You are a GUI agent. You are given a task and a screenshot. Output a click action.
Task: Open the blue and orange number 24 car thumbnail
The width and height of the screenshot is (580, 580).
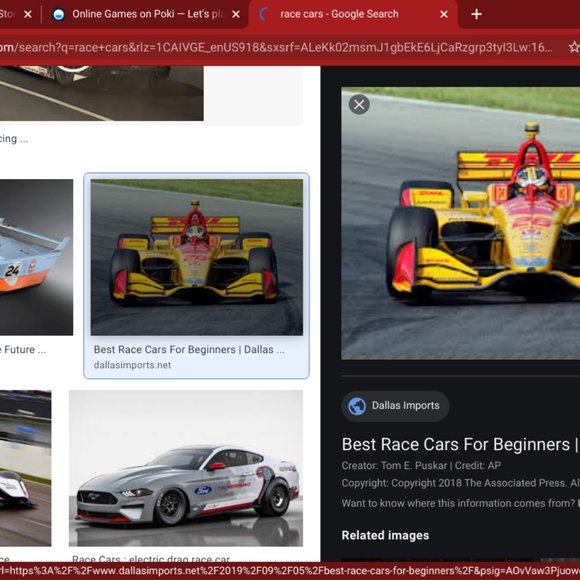click(36, 257)
